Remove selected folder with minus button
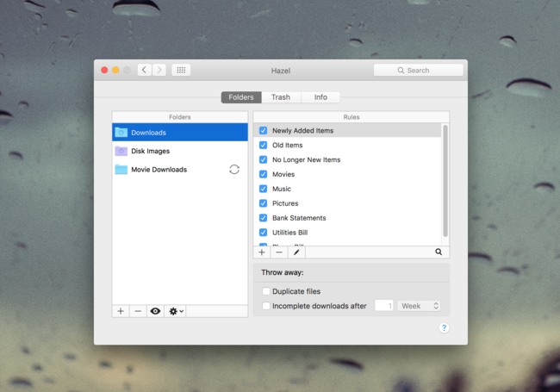Viewport: 560px width, 392px height. (138, 311)
